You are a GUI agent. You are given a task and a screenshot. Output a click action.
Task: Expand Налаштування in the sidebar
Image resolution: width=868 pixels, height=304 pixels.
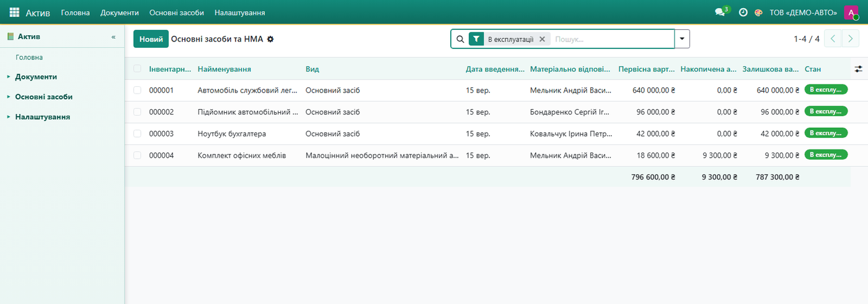click(42, 117)
